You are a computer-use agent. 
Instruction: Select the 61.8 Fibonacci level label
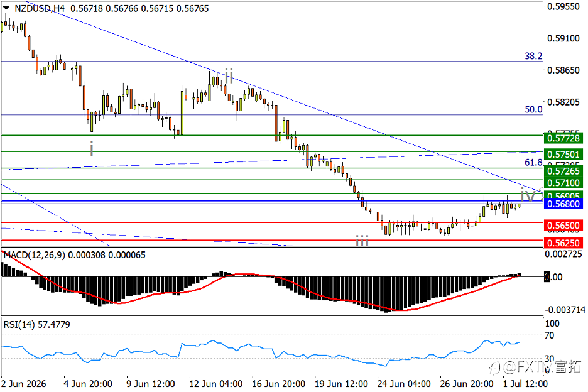pos(533,163)
